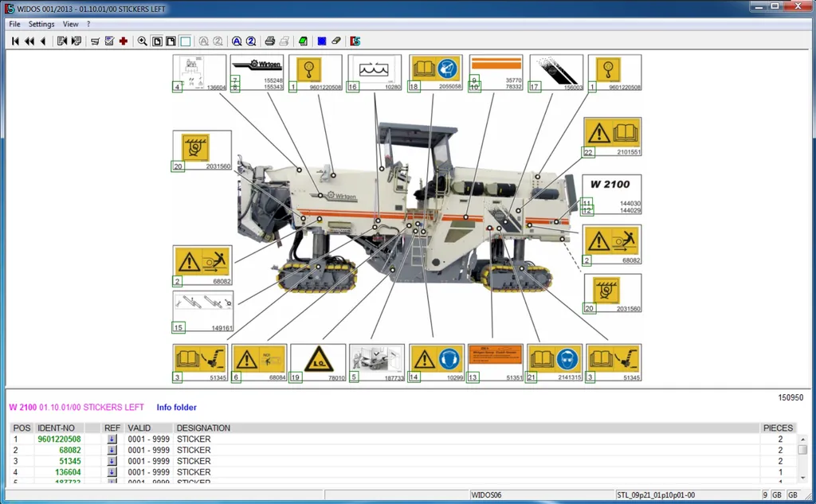Open the ? help menu
Image resolution: width=816 pixels, height=504 pixels.
click(x=88, y=24)
